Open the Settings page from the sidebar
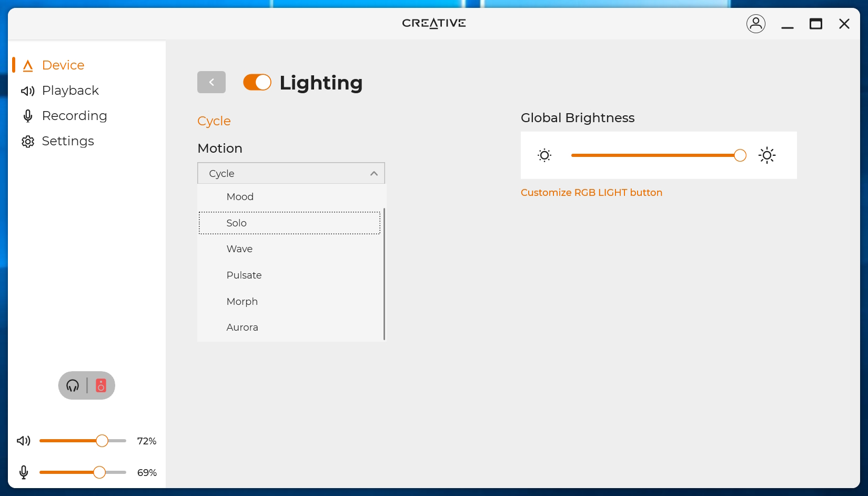 (x=68, y=141)
